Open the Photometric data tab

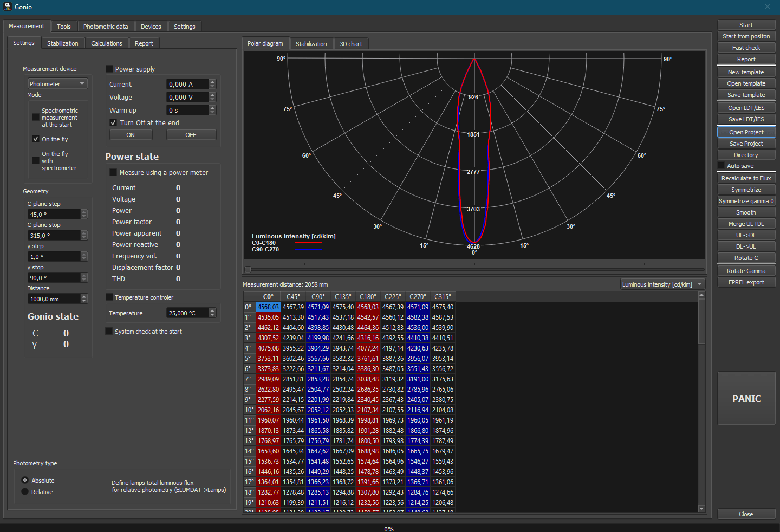[106, 27]
